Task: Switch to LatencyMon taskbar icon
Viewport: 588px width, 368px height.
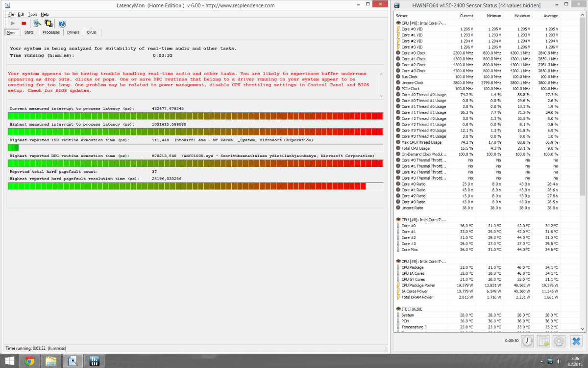Action: [73, 362]
